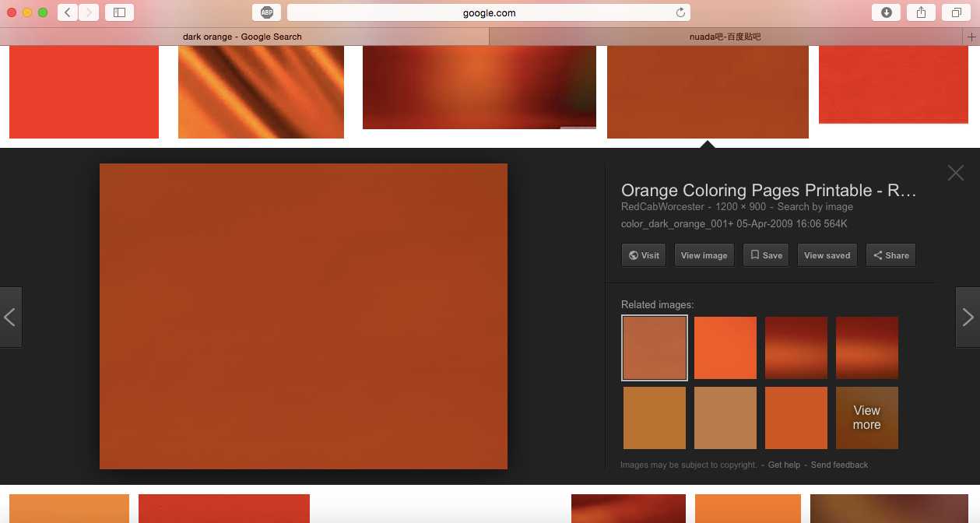Close the image preview panel
The width and height of the screenshot is (980, 523).
click(x=956, y=173)
